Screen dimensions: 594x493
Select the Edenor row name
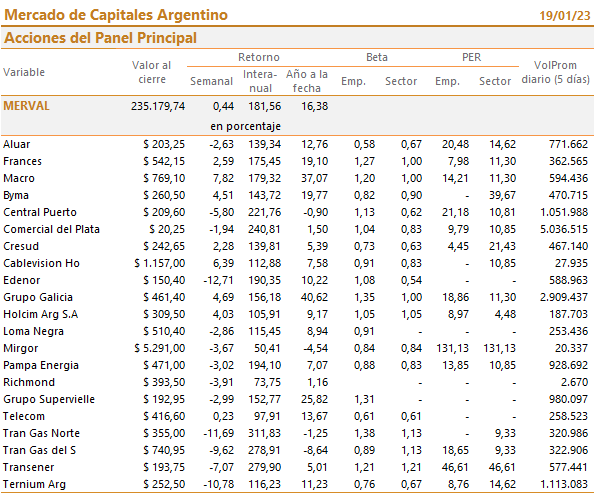[x=22, y=280]
